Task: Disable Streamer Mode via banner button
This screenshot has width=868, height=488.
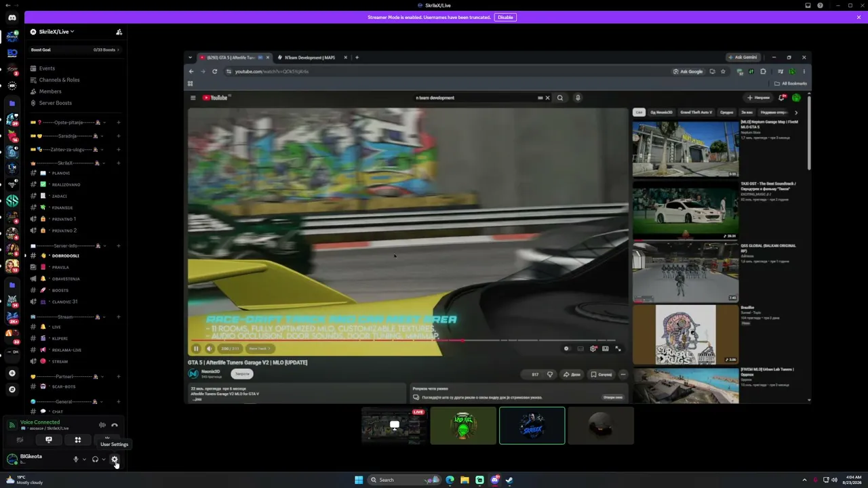Action: [x=505, y=17]
